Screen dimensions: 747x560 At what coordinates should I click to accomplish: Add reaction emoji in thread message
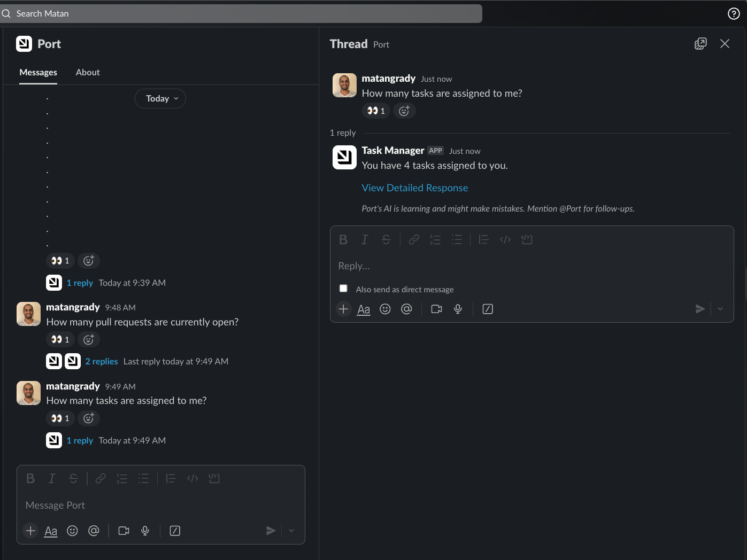[x=404, y=111]
